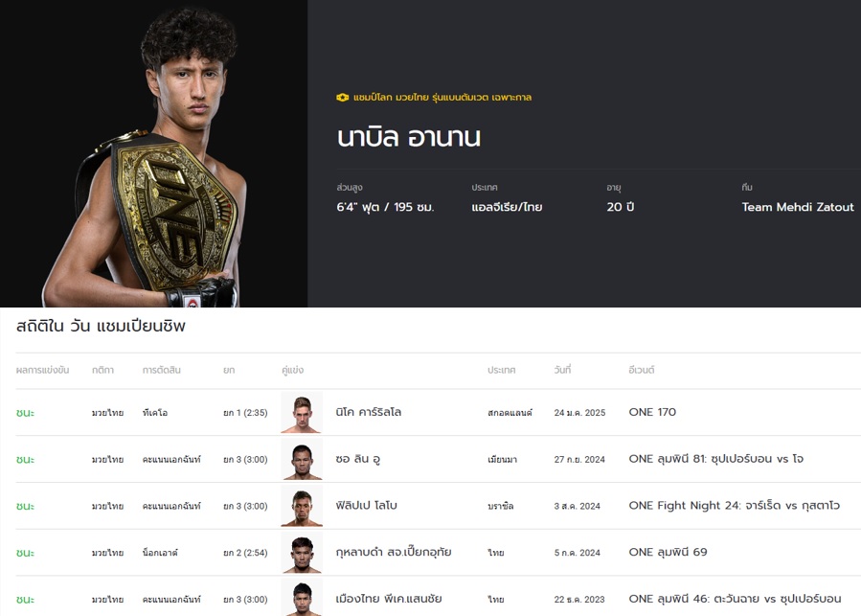The image size is (861, 616).
Task: Go to ฟิลิปเป โลโบ profile link
Action: [366, 506]
